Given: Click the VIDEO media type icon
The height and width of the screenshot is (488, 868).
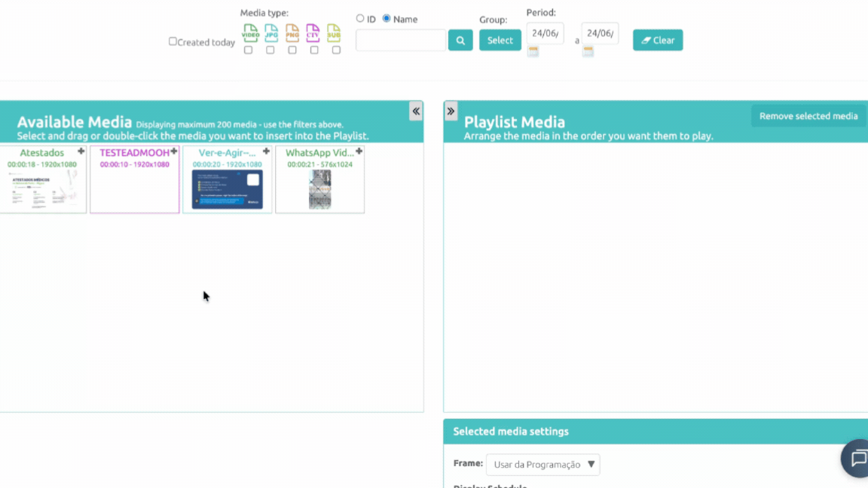Looking at the screenshot, I should [250, 32].
